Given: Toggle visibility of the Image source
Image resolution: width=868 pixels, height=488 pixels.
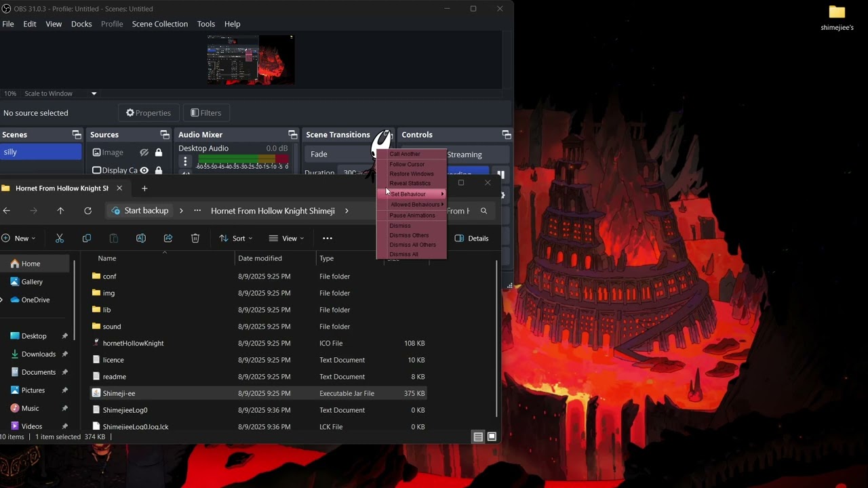Looking at the screenshot, I should (144, 152).
